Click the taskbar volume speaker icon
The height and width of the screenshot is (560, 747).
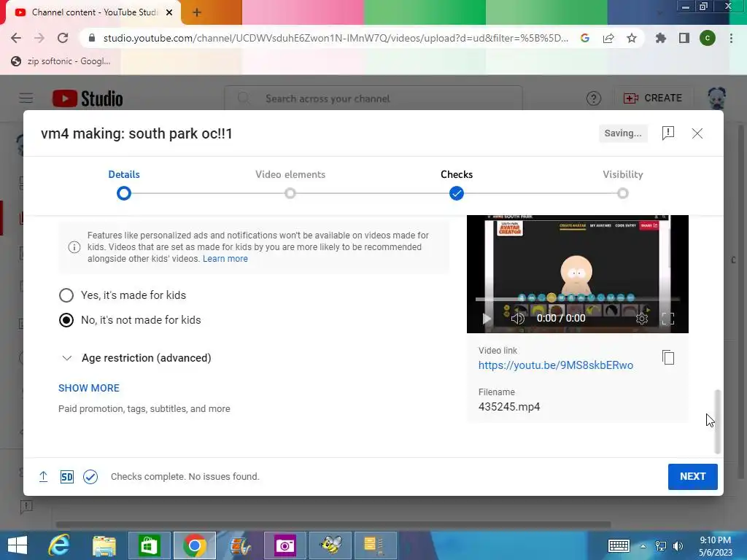coord(678,545)
